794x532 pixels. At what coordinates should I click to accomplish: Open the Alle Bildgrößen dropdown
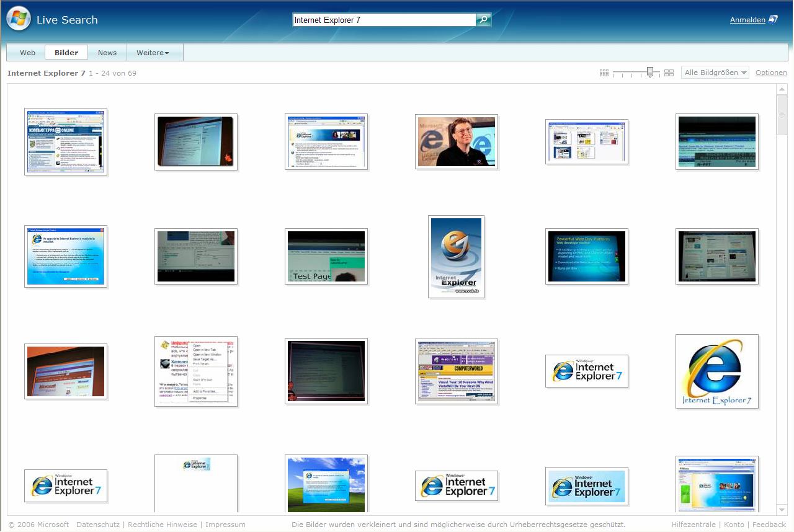pyautogui.click(x=715, y=73)
